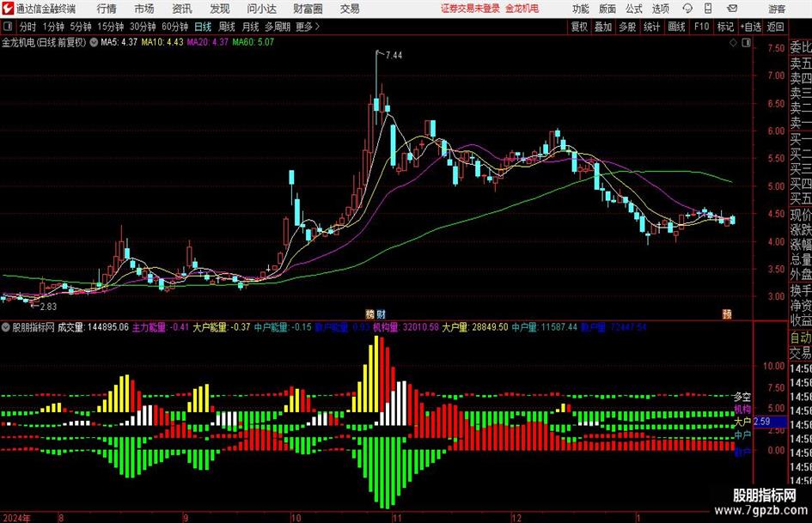Image resolution: width=812 pixels, height=523 pixels.
Task: Open the 公式 menu
Action: (634, 9)
